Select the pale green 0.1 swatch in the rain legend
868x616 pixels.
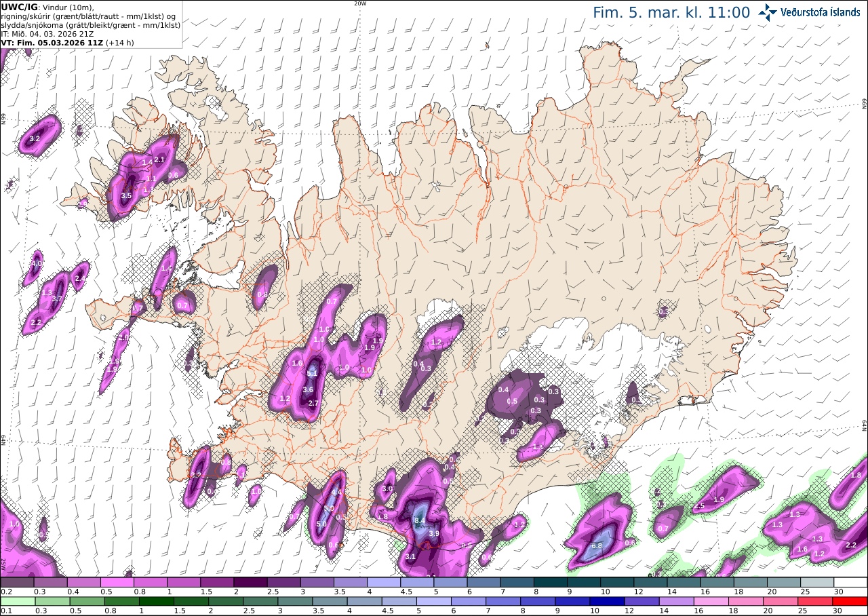click(17, 601)
